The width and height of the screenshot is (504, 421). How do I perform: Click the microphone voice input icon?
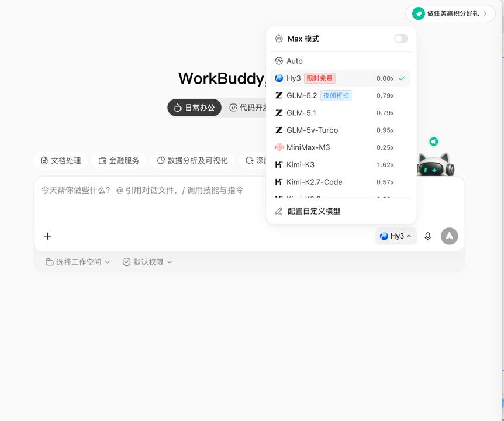point(427,236)
